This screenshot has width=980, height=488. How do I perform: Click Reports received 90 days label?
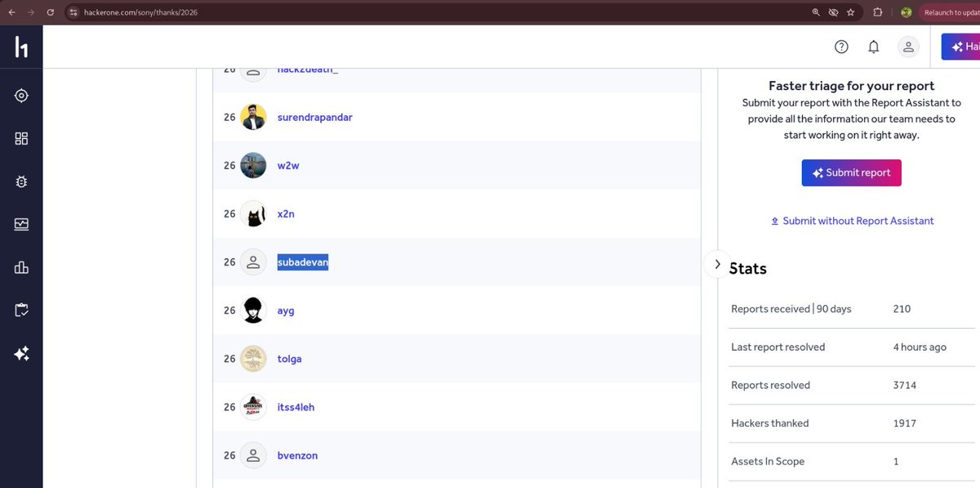791,309
